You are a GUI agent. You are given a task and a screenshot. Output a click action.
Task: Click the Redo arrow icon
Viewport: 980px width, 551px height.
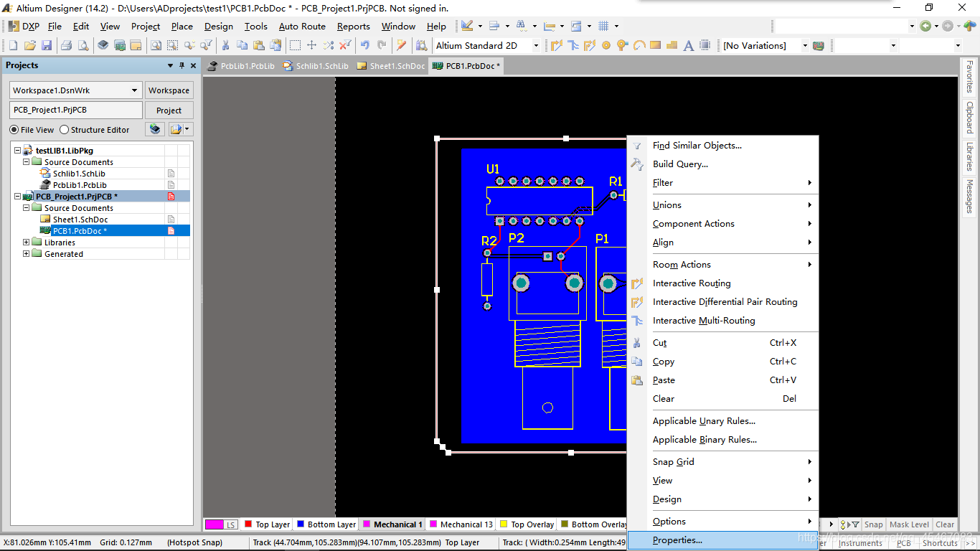pyautogui.click(x=382, y=45)
